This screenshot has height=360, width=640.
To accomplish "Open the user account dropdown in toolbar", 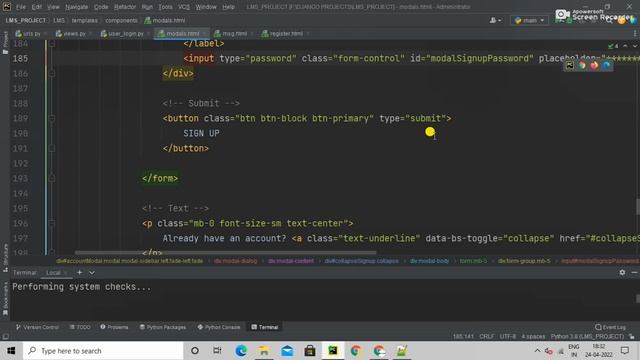I will tap(495, 20).
